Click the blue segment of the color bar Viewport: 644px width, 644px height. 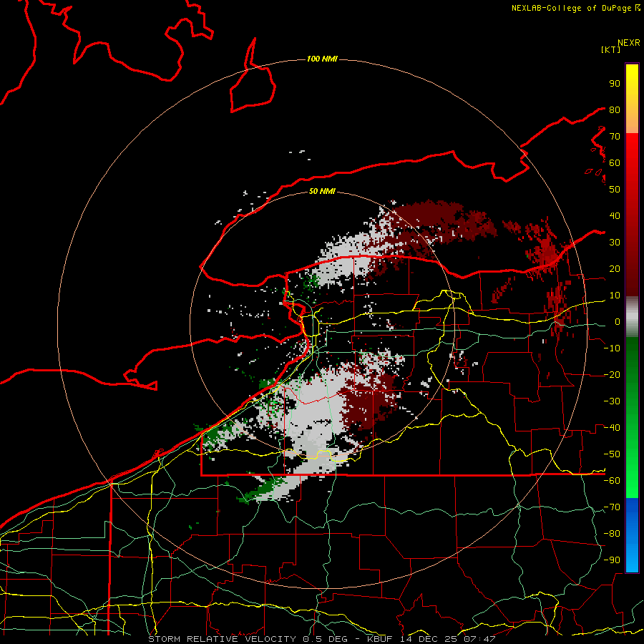click(x=632, y=535)
